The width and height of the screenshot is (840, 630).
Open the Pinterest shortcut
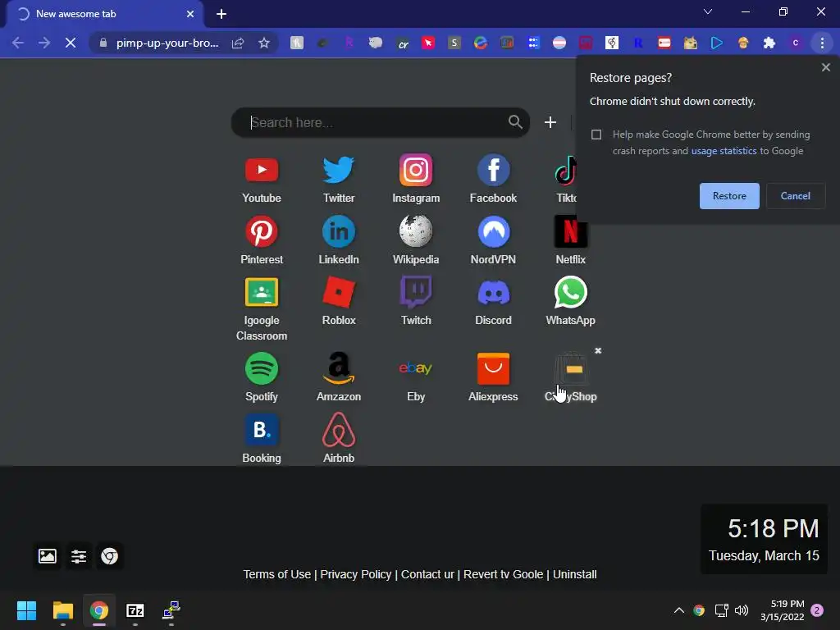(x=262, y=240)
